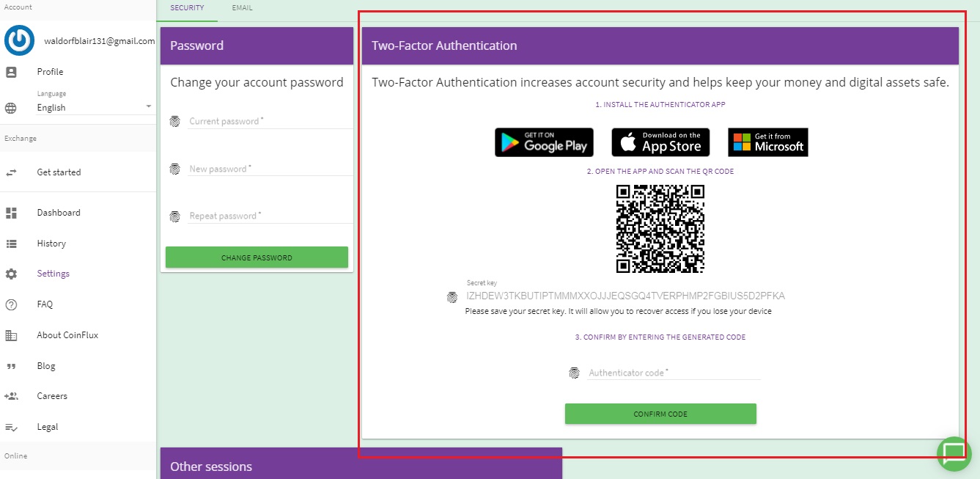
Task: Click fingerprint icon beside Repeat password
Action: pos(174,216)
